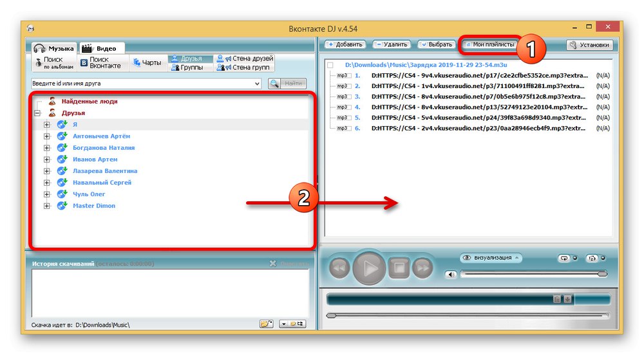Toggle the indicator light beside the repeat button
This screenshot has height=355, width=644.
575,258
